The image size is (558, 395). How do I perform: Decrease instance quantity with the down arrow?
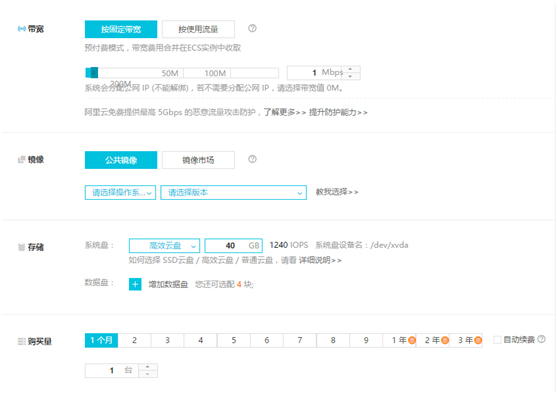point(148,374)
